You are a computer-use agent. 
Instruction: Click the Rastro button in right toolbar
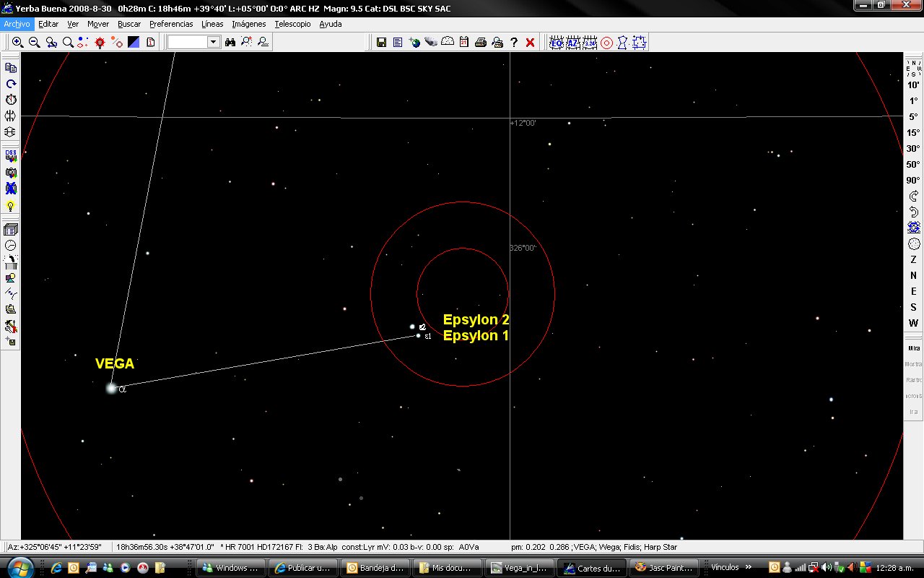click(x=914, y=380)
